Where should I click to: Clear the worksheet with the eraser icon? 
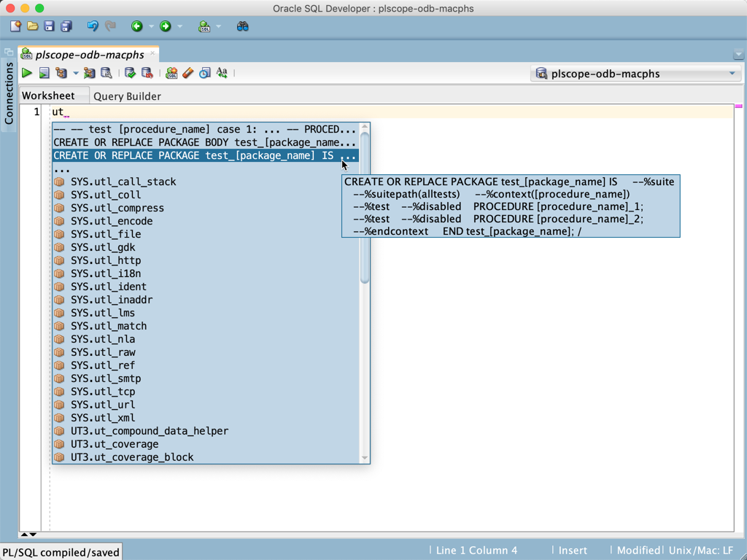[x=187, y=73]
